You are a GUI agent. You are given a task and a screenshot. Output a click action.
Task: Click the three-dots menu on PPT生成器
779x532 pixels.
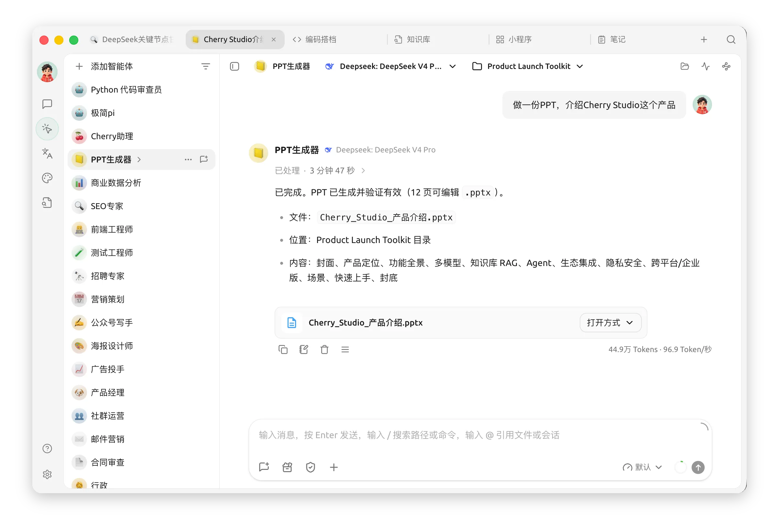tap(188, 160)
